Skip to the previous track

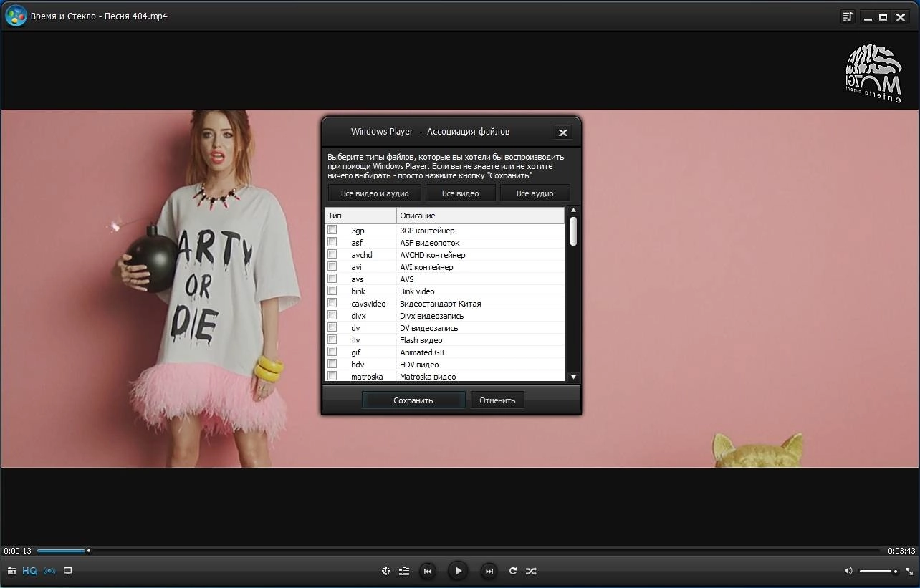coord(428,571)
